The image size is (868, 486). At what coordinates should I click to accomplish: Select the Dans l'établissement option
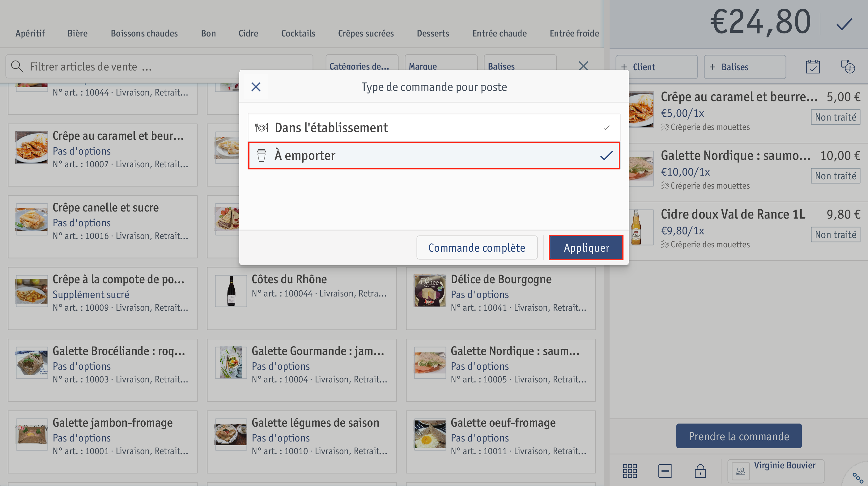point(434,128)
